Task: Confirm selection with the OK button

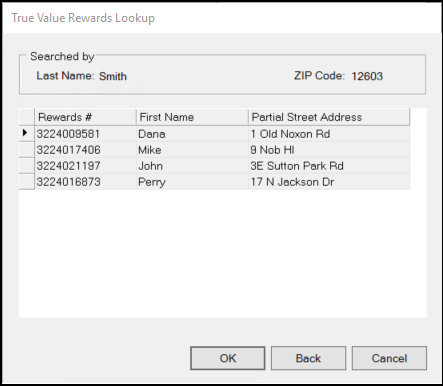Action: click(x=228, y=358)
